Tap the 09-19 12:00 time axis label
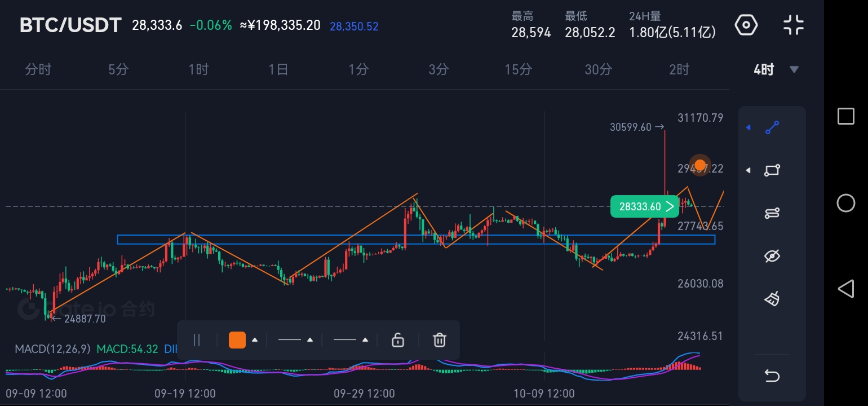Viewport: 868px width, 406px height. click(x=185, y=393)
